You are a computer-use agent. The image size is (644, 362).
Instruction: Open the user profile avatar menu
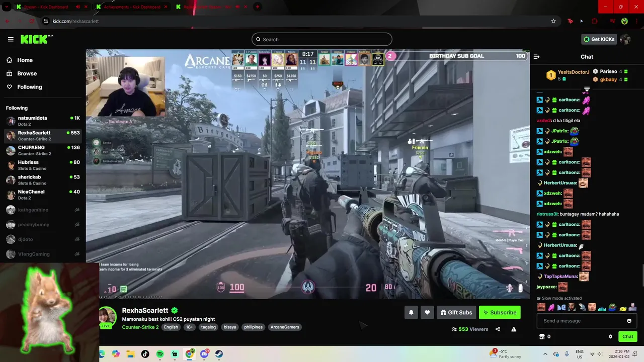[625, 39]
